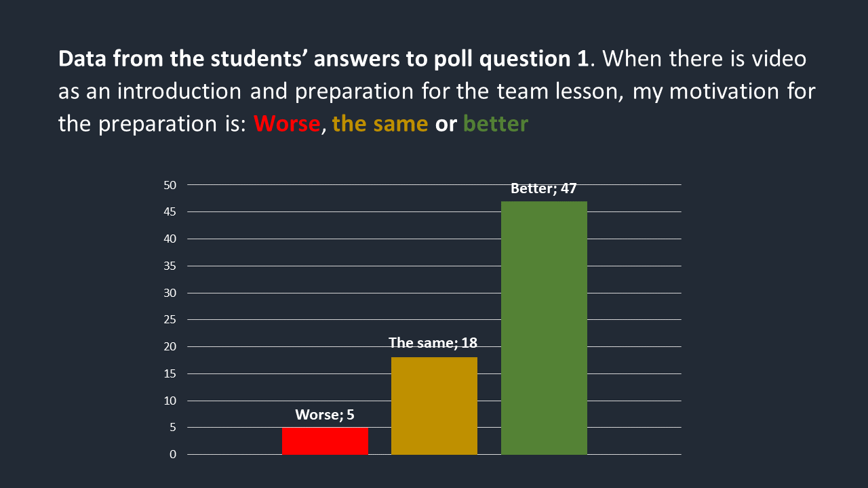This screenshot has width=868, height=488.
Task: Click the axis label 25
Action: 170,320
